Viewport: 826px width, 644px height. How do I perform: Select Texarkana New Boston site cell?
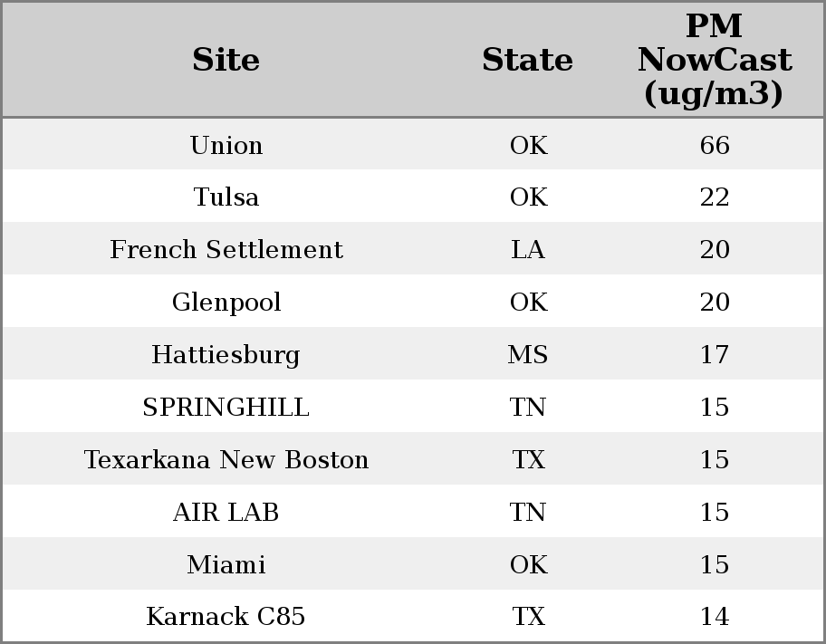[226, 460]
